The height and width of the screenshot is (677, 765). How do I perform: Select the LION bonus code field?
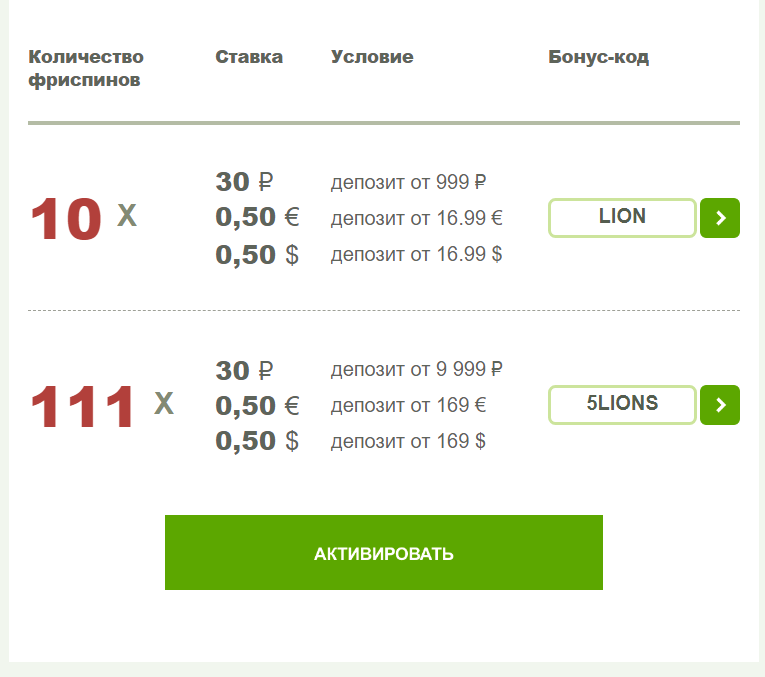point(622,218)
